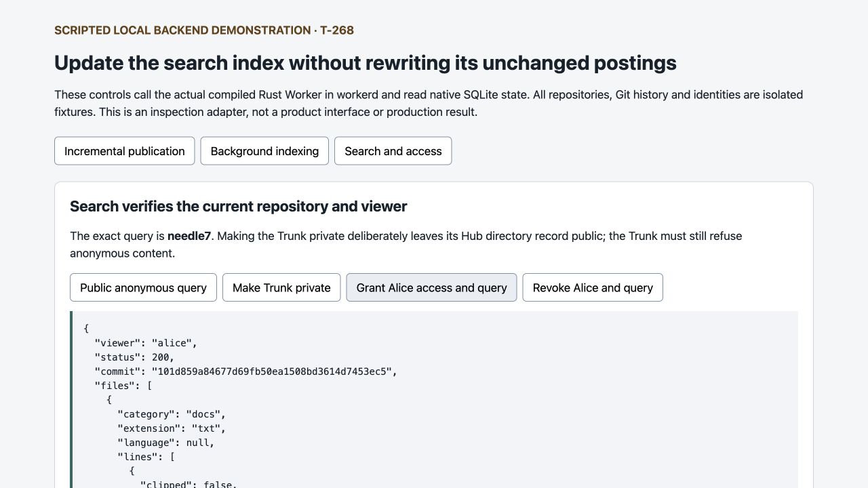
Task: Click the heading "Search verifies the current repository and viewer"
Action: click(239, 206)
